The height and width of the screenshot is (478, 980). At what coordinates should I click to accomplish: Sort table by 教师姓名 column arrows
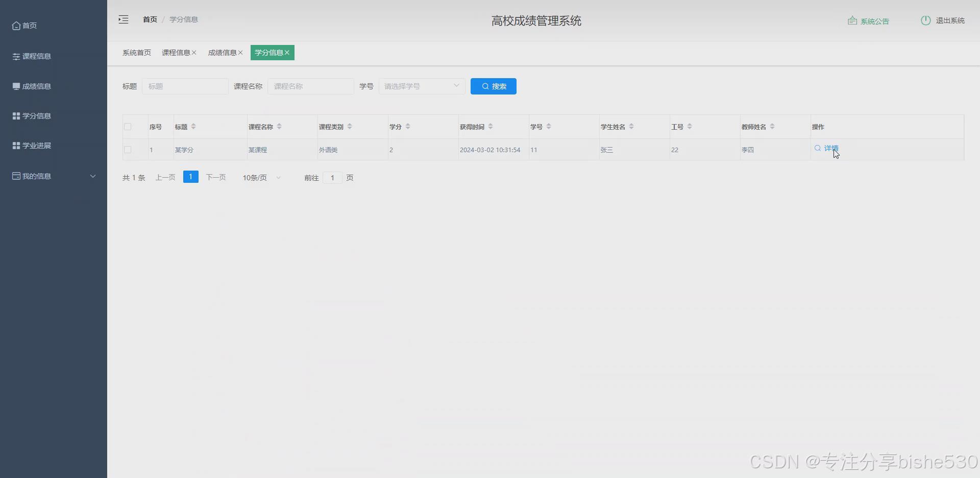coord(772,127)
